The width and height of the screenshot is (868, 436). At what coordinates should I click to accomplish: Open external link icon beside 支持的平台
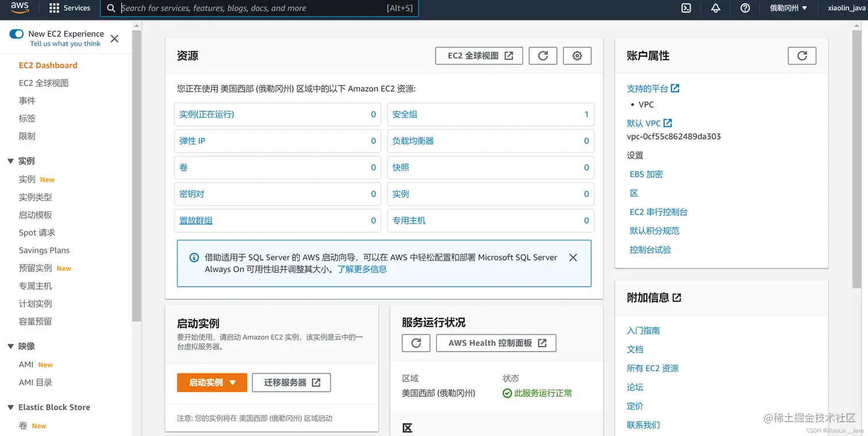pyautogui.click(x=675, y=88)
